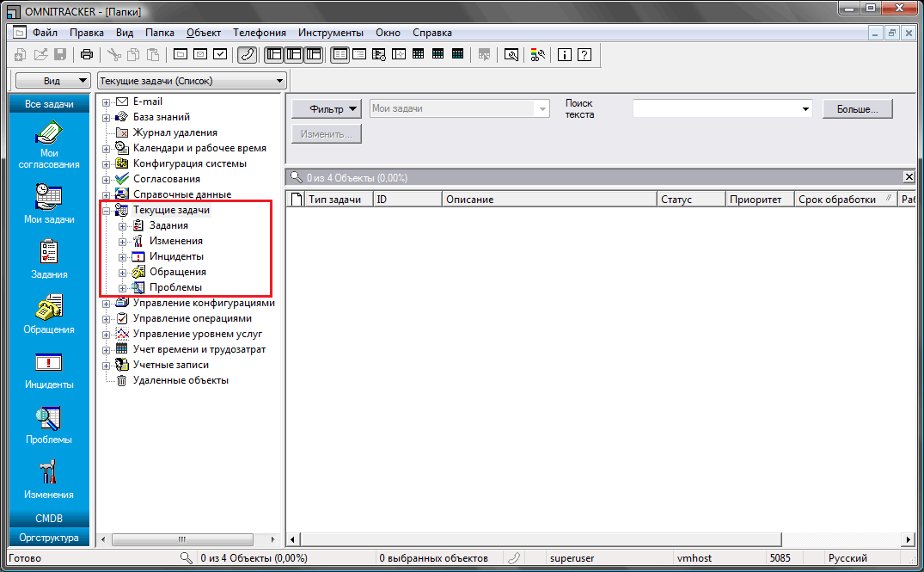Screen dimensions: 924x572
Task: Expand the Задания tree node
Action: [122, 226]
